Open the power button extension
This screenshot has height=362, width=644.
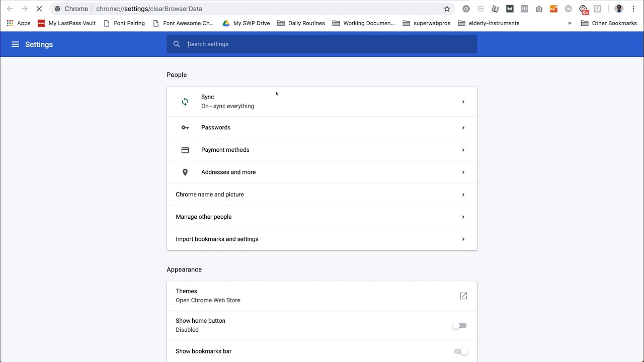point(466,9)
